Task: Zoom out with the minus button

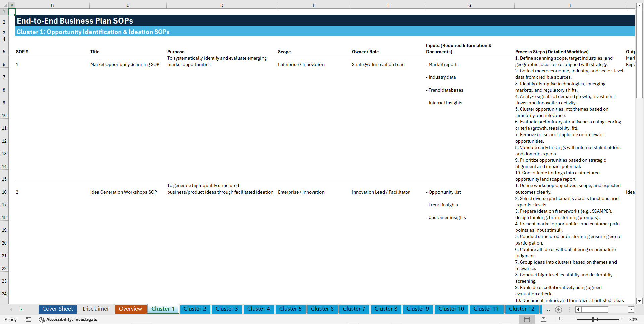Action: click(x=573, y=319)
